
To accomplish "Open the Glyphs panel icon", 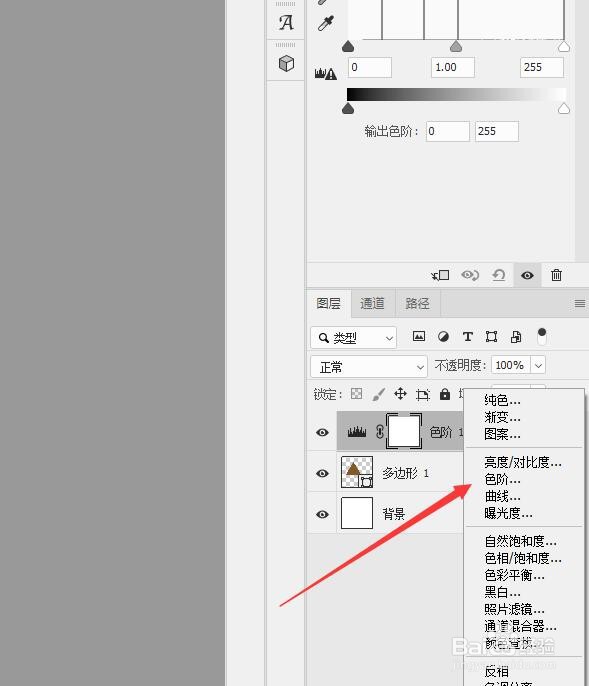I will click(286, 23).
